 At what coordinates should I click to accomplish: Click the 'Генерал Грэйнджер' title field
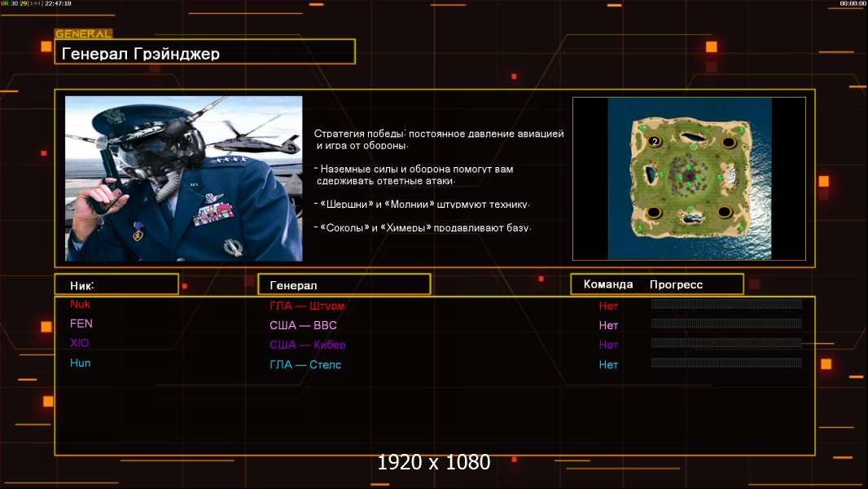pos(204,54)
